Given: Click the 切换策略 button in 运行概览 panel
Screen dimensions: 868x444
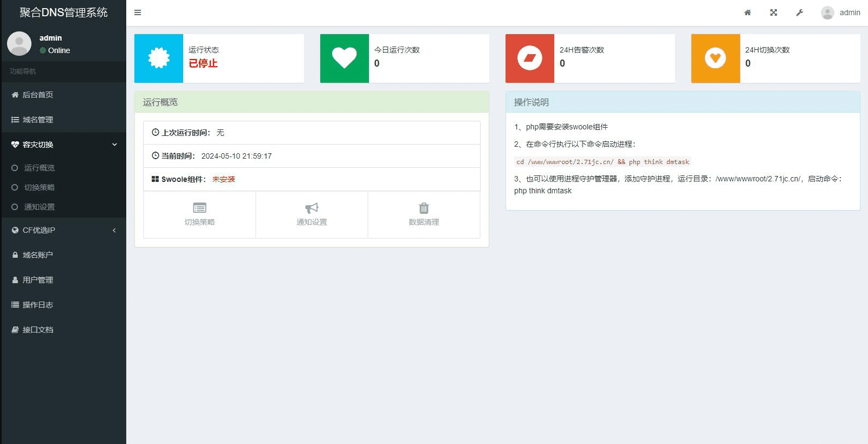Looking at the screenshot, I should tap(199, 214).
